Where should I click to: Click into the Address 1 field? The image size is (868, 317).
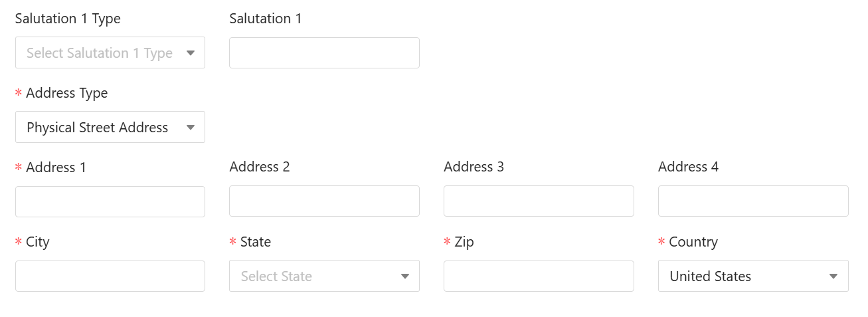[x=110, y=201]
